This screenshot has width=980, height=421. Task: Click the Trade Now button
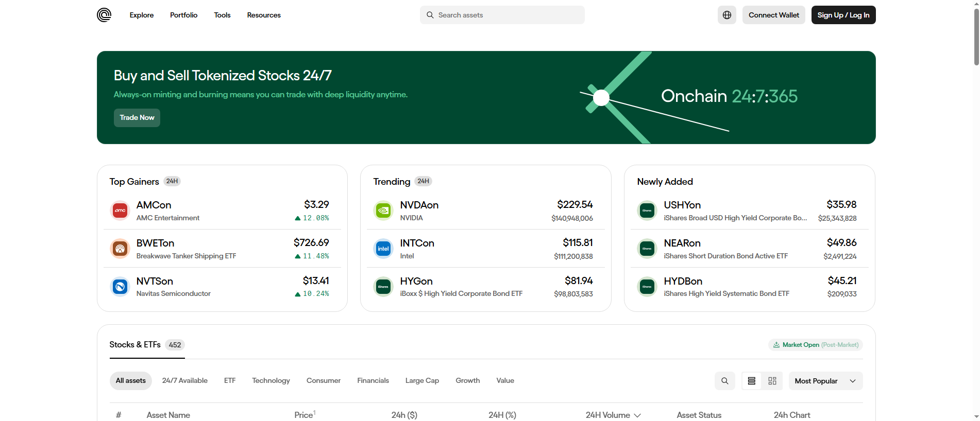click(137, 118)
